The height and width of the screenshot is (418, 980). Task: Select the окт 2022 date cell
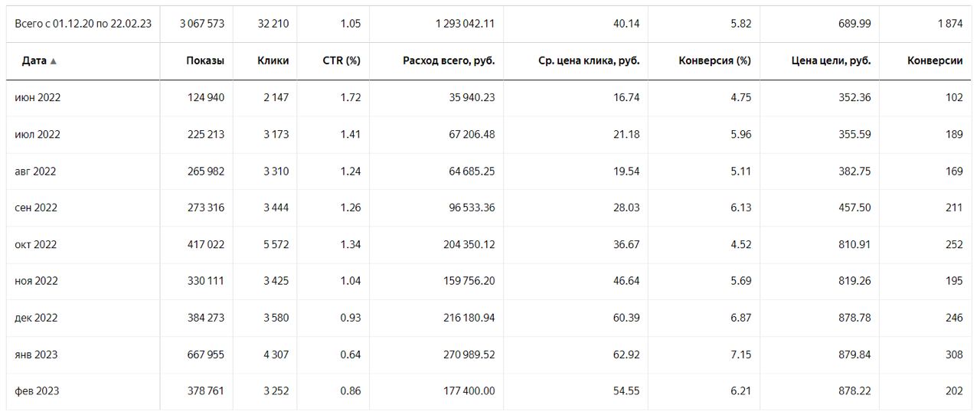36,245
